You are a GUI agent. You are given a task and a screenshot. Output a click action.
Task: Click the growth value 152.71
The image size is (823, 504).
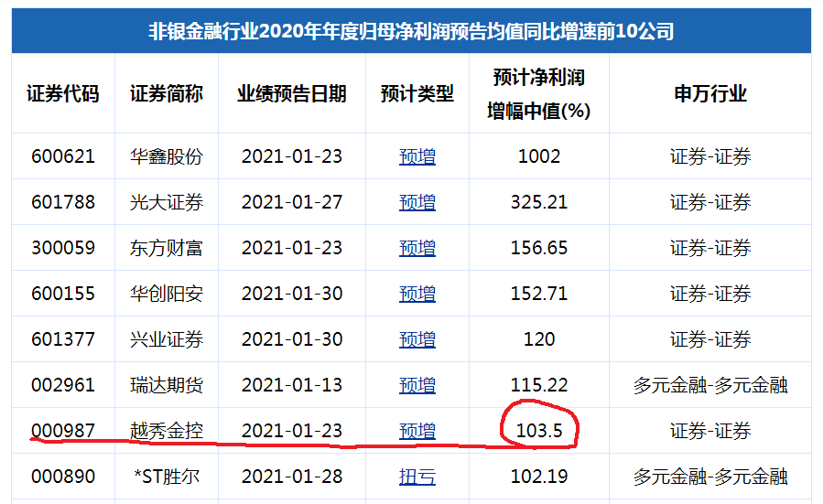[539, 294]
